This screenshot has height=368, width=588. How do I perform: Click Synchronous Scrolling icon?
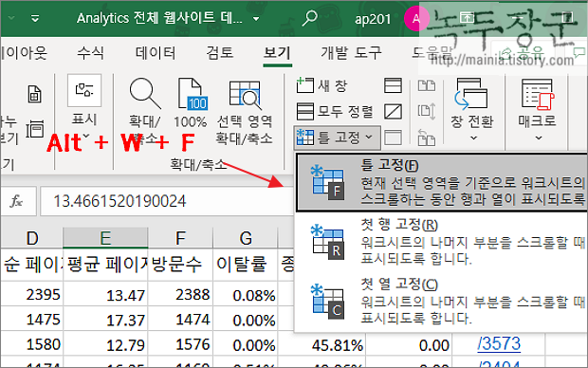click(427, 111)
